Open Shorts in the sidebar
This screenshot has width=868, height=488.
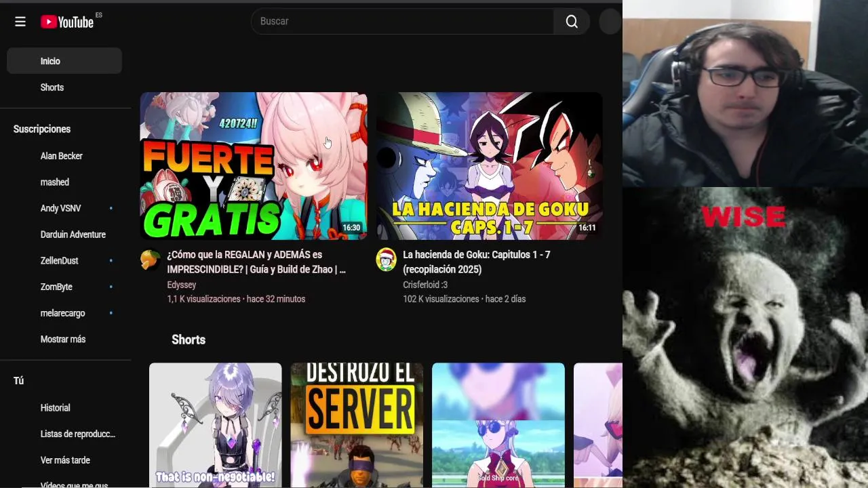click(x=64, y=87)
